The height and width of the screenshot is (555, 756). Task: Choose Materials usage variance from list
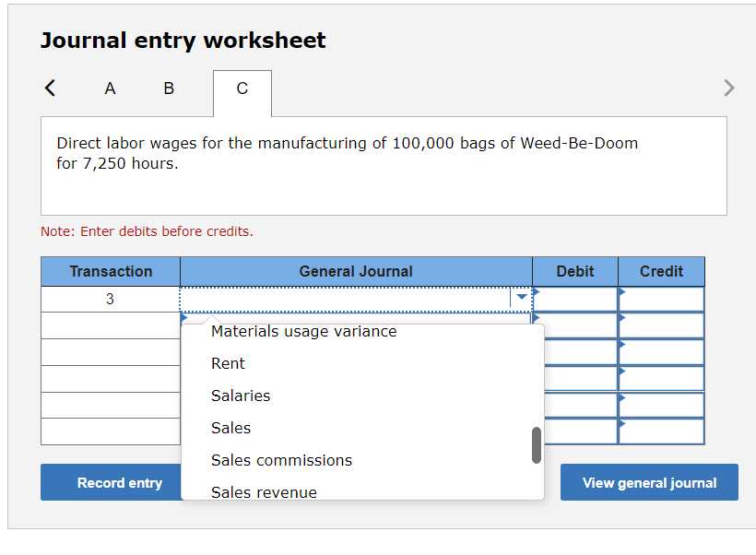pyautogui.click(x=303, y=332)
